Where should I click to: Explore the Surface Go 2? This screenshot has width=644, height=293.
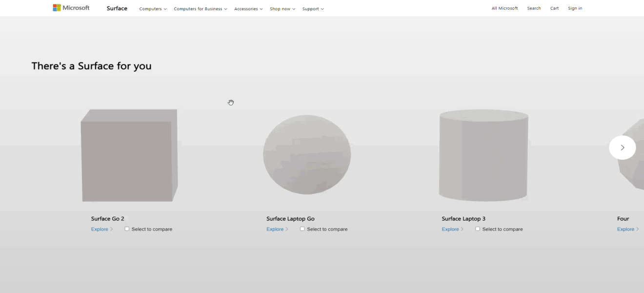[x=102, y=229]
